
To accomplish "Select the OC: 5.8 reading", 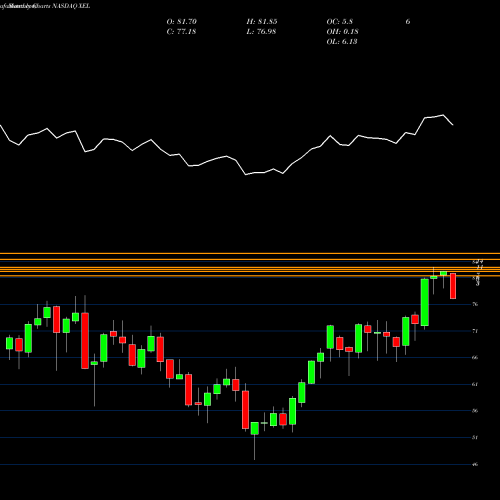I will 339,22.
